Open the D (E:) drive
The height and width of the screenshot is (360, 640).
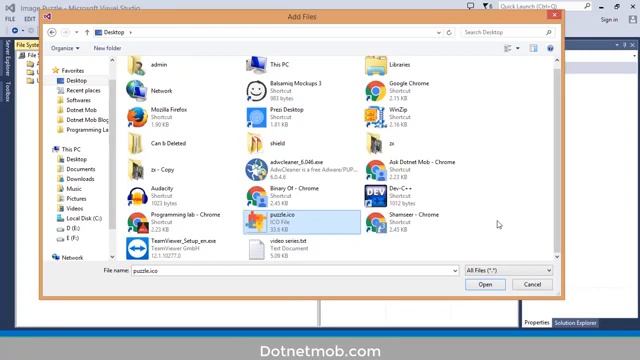[73, 228]
